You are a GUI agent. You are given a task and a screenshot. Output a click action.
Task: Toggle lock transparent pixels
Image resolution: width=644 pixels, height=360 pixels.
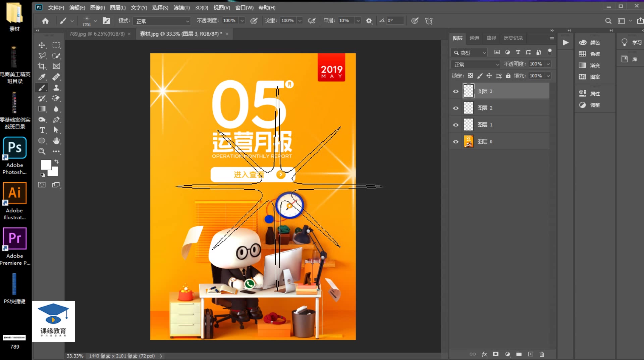(x=470, y=76)
